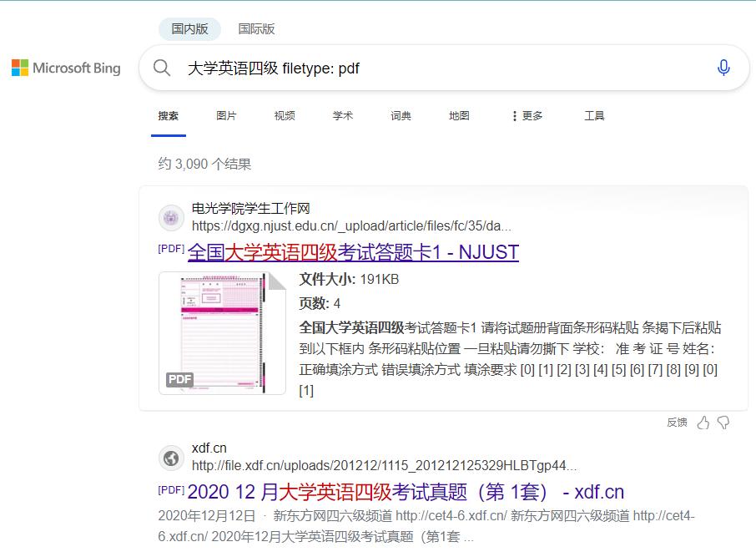The width and height of the screenshot is (756, 552).
Task: Start voice search with microphone icon
Action: tap(723, 68)
